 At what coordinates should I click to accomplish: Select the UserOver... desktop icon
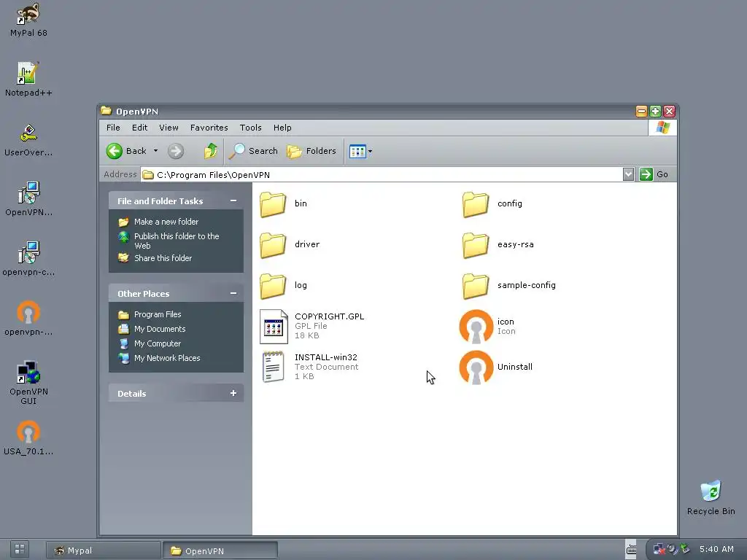[28, 140]
